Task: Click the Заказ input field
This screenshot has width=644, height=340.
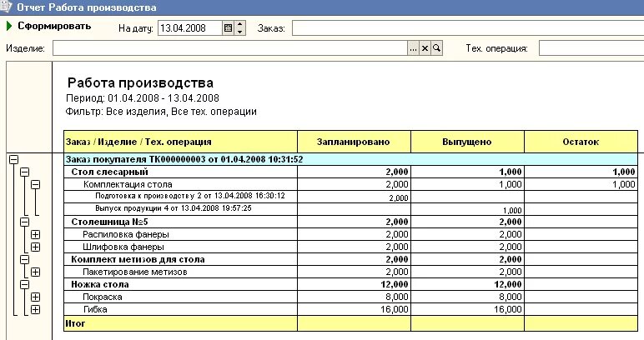Action: (x=468, y=28)
